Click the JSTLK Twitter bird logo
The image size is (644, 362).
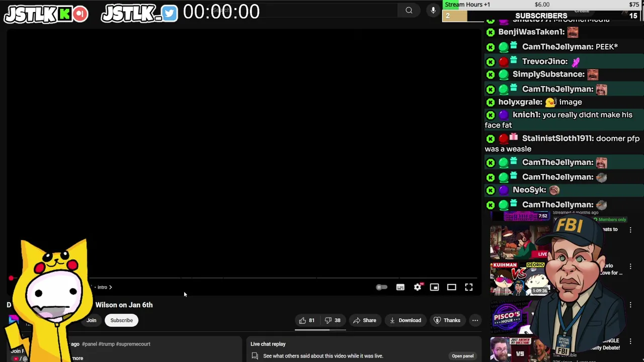pyautogui.click(x=139, y=14)
